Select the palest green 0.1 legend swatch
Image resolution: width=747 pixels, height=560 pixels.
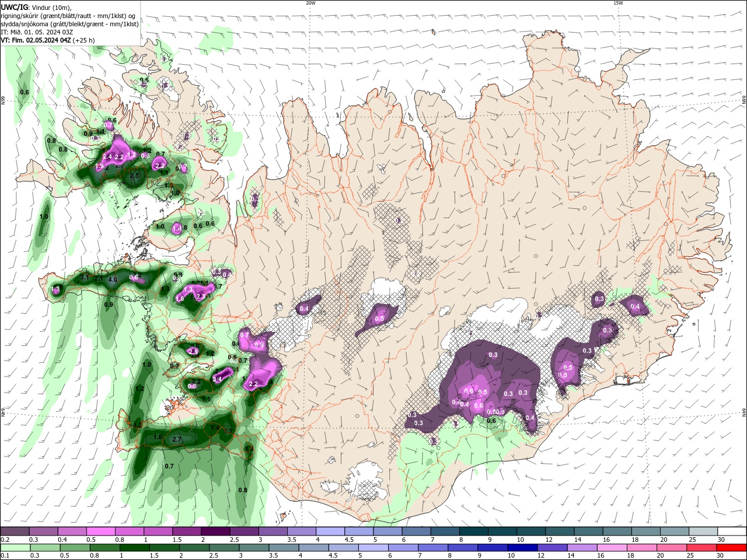point(15,548)
